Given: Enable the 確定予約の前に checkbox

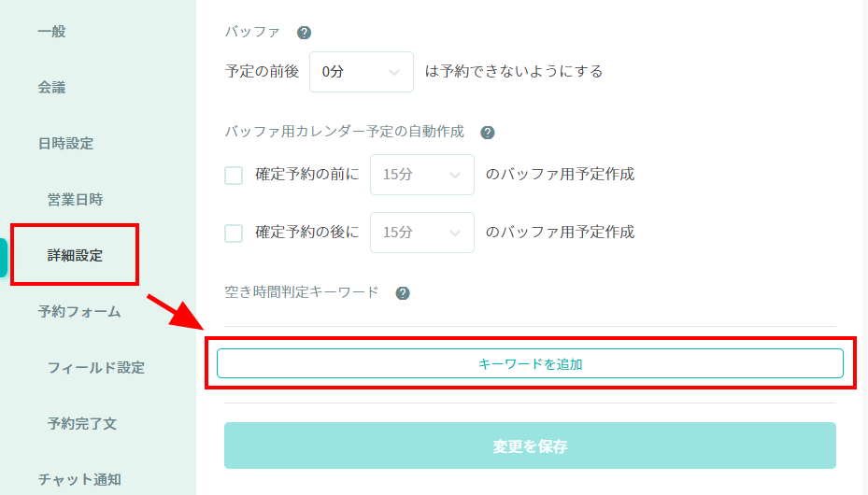Looking at the screenshot, I should point(234,175).
